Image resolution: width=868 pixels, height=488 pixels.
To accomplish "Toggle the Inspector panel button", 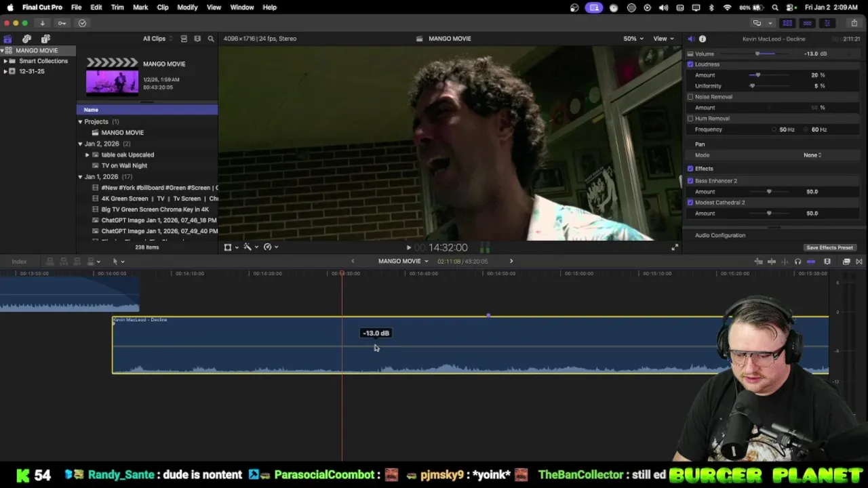I will pos(827,23).
